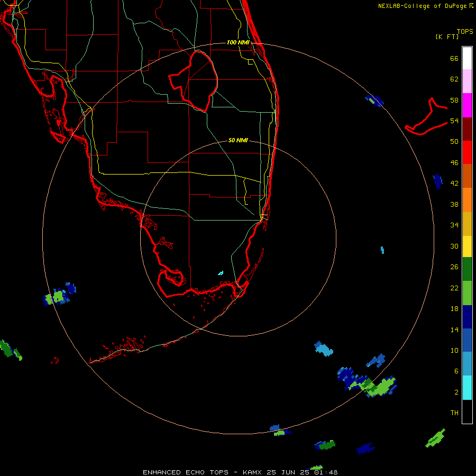This screenshot has width=476, height=476.
Task: Select the light blue 6 kft swatch
Action: coord(467,364)
